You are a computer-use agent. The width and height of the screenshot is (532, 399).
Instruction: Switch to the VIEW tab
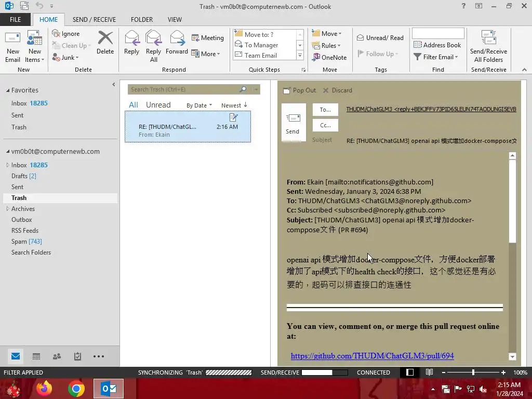pos(175,20)
